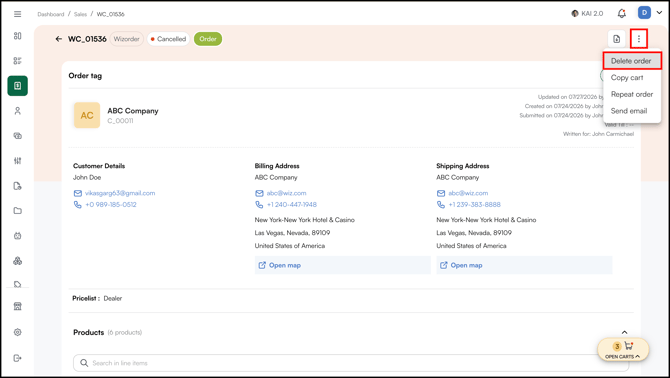
Task: Open the customer person icon in sidebar
Action: point(18,111)
